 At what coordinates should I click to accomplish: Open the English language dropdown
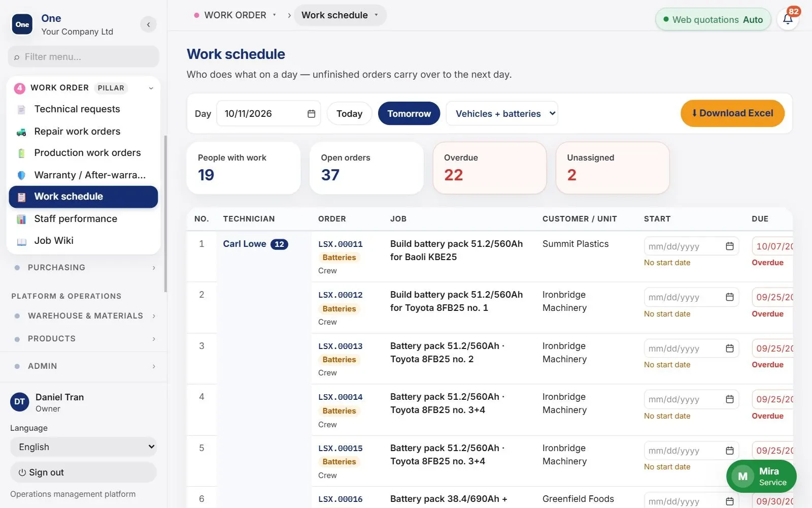[x=83, y=447]
